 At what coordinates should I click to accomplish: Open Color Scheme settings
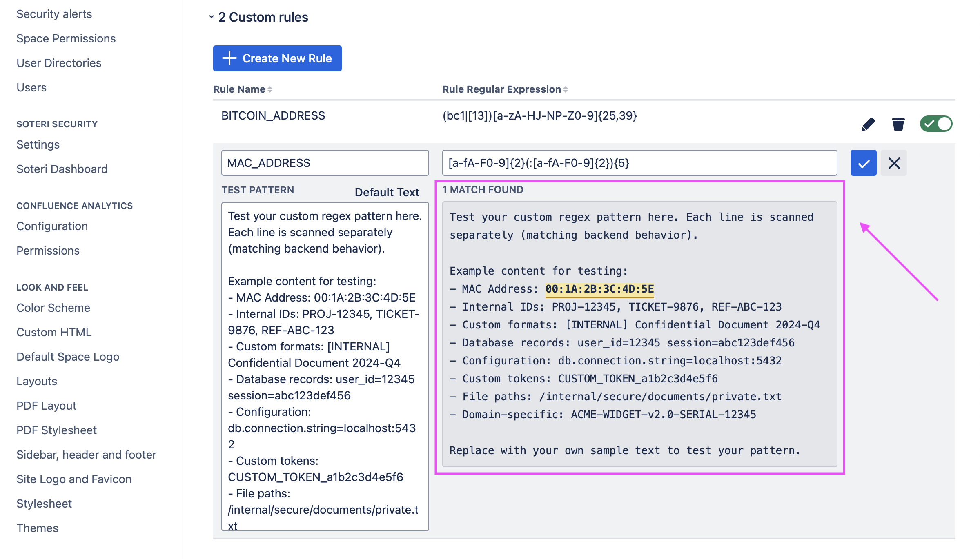(53, 308)
